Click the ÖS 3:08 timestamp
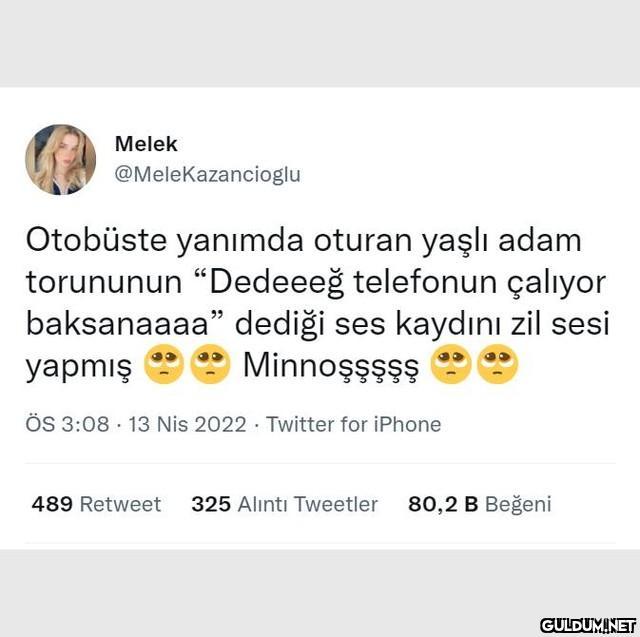This screenshot has height=637, width=640. click(x=67, y=424)
